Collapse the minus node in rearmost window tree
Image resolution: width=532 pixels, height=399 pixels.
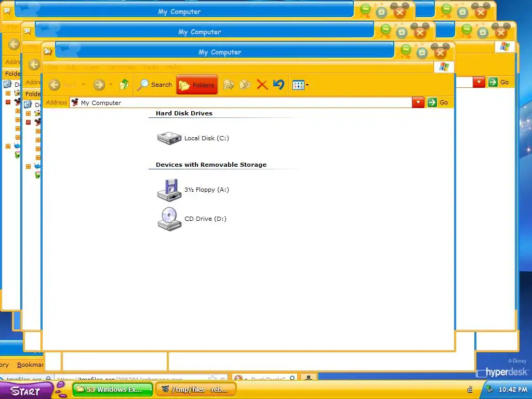coord(8,102)
